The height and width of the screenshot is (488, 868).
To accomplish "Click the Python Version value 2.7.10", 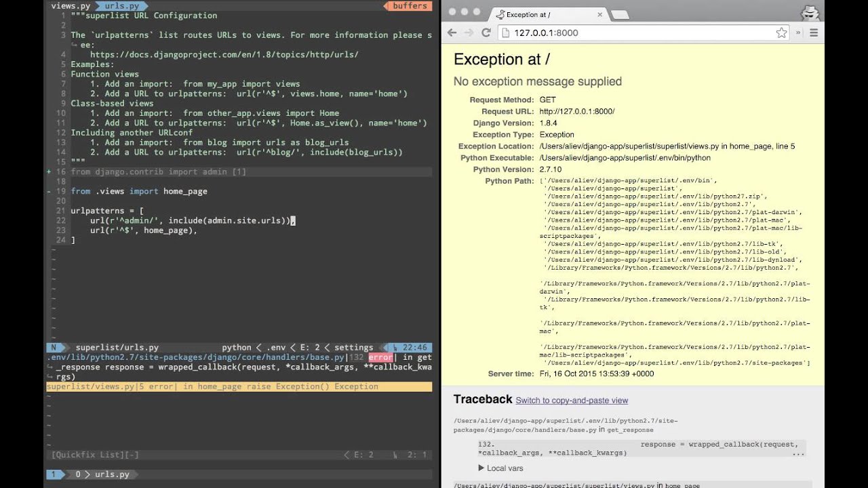I will (x=551, y=169).
